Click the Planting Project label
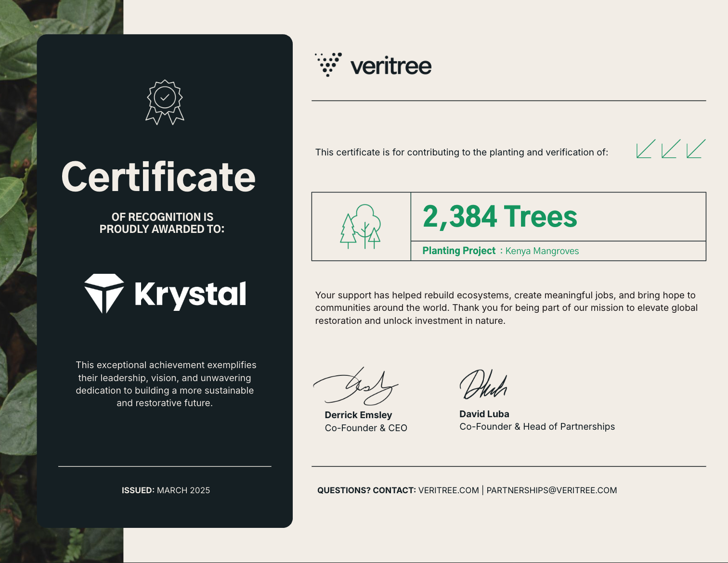 [x=459, y=251]
